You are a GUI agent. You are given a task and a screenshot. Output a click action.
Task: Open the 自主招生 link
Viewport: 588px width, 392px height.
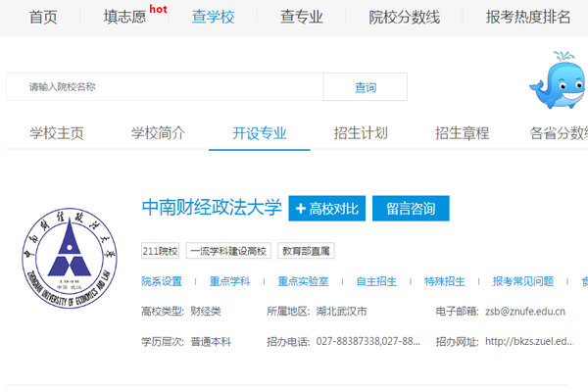376,281
